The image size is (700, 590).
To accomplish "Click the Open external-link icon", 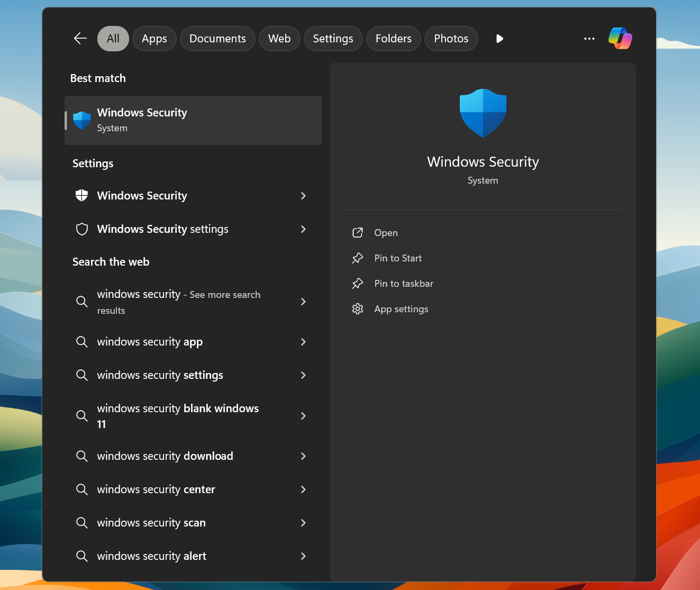I will pyautogui.click(x=358, y=233).
